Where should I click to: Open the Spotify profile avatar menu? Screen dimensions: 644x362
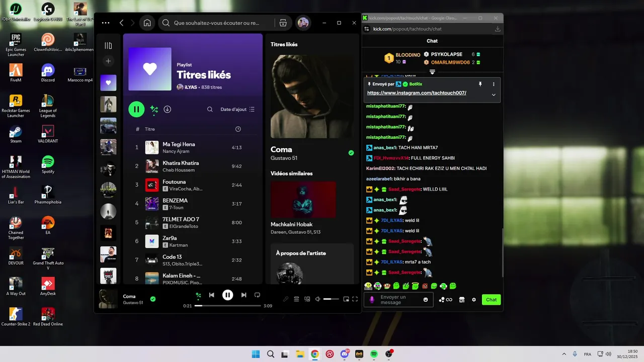(303, 23)
